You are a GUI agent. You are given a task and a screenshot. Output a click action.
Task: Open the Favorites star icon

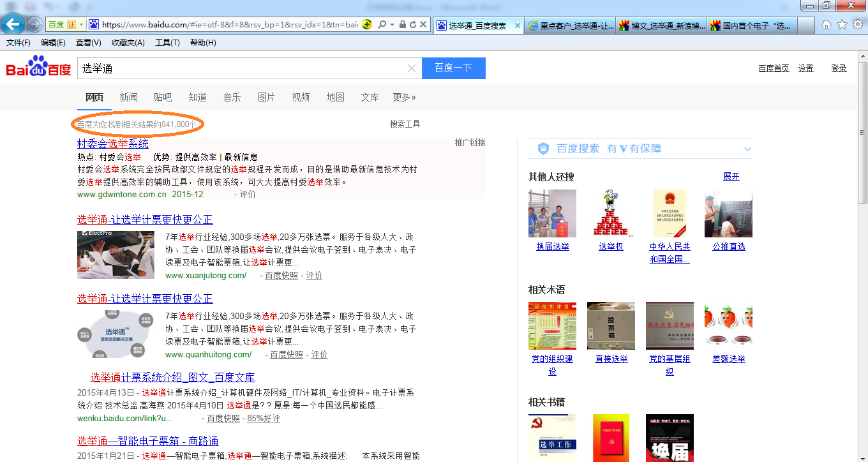(x=842, y=25)
